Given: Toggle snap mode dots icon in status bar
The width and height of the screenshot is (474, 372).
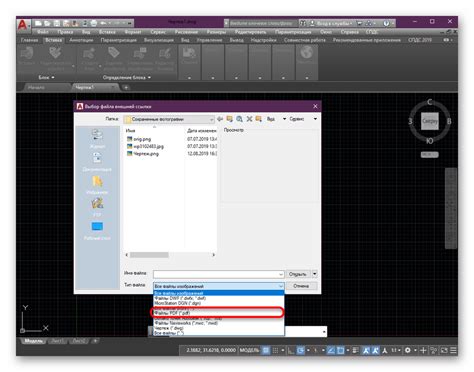Looking at the screenshot, I should pos(275,350).
